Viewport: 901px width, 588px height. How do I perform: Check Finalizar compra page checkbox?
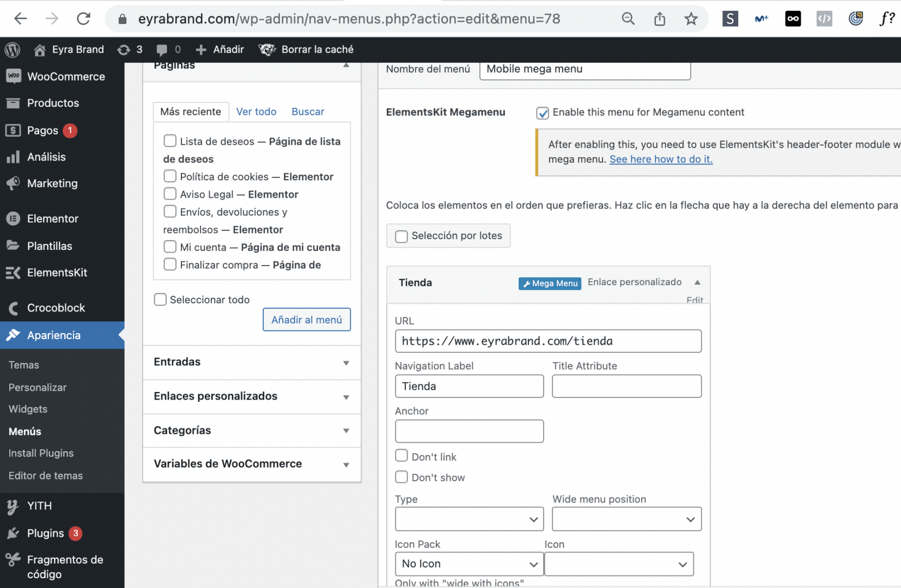pyautogui.click(x=170, y=264)
